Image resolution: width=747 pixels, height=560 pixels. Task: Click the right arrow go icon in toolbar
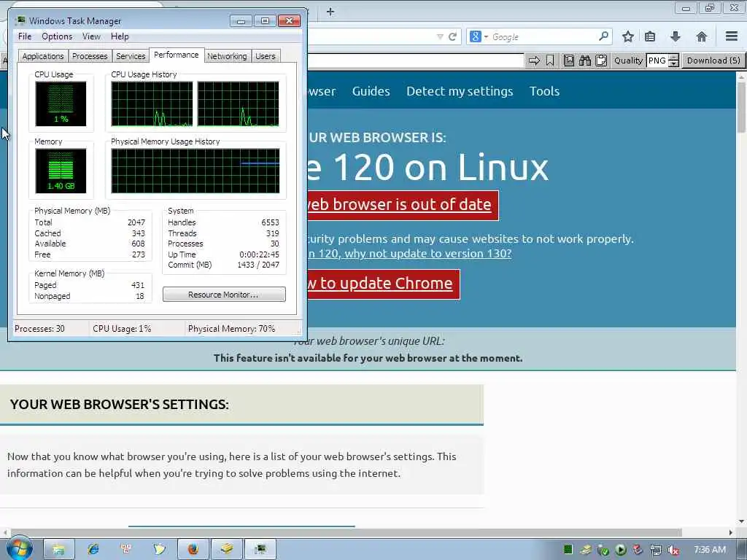coord(535,61)
